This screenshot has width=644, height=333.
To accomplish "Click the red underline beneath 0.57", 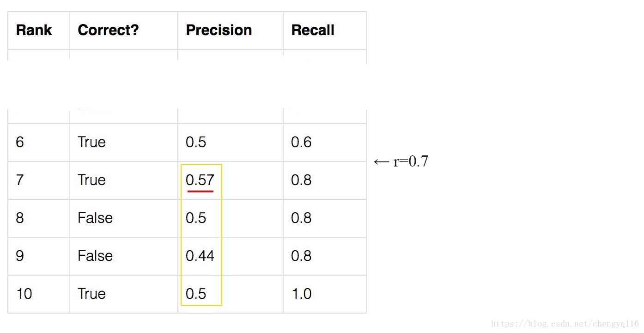I will click(x=200, y=191).
